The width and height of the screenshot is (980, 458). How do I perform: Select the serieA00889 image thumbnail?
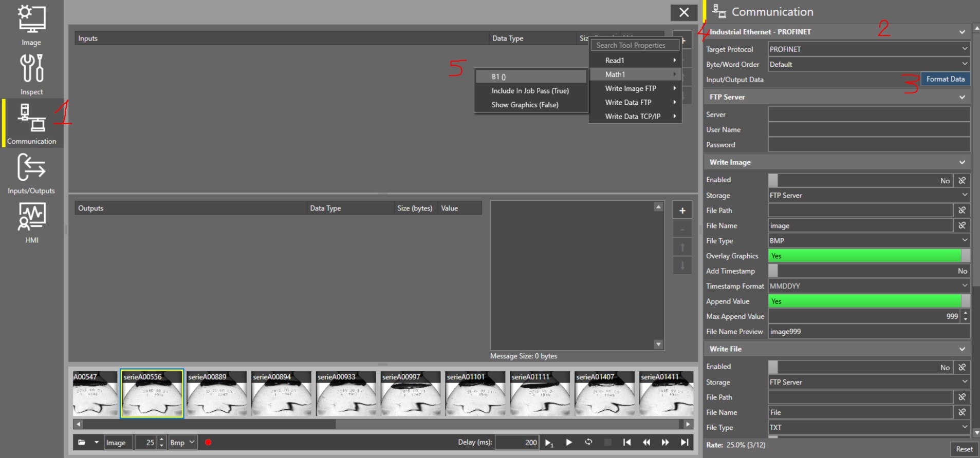tap(216, 393)
